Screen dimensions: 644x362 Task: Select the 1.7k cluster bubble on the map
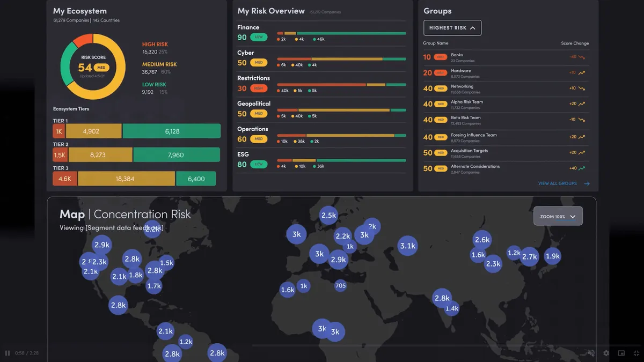point(154,286)
